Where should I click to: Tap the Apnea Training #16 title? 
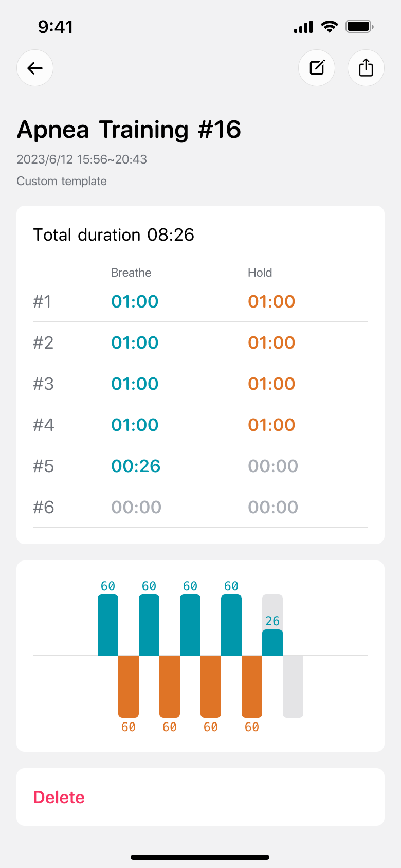point(129,130)
